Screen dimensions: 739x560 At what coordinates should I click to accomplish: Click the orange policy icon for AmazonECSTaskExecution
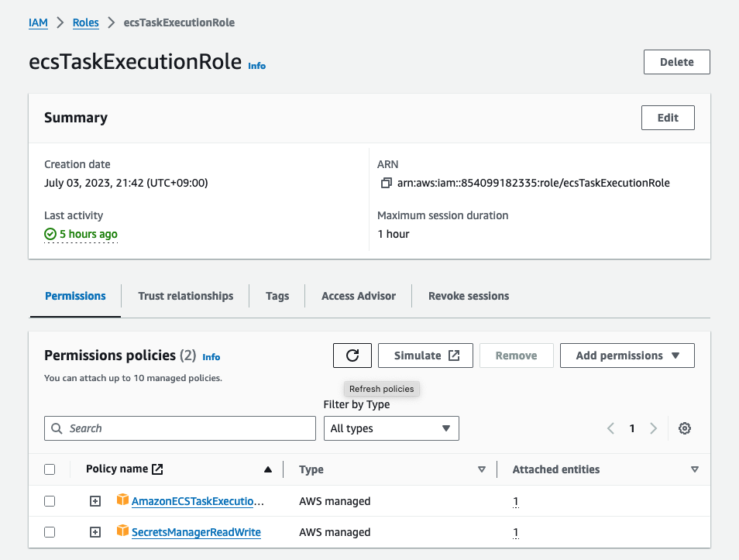tap(122, 500)
